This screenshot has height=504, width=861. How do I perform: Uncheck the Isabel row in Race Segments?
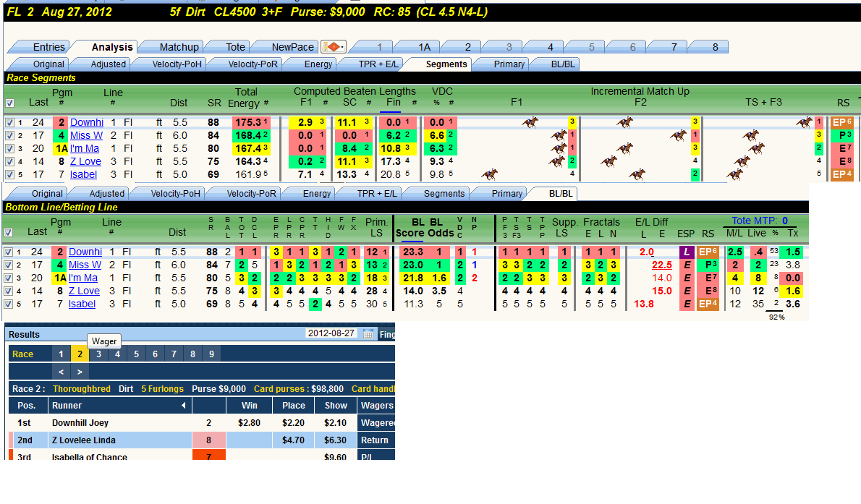tap(9, 174)
